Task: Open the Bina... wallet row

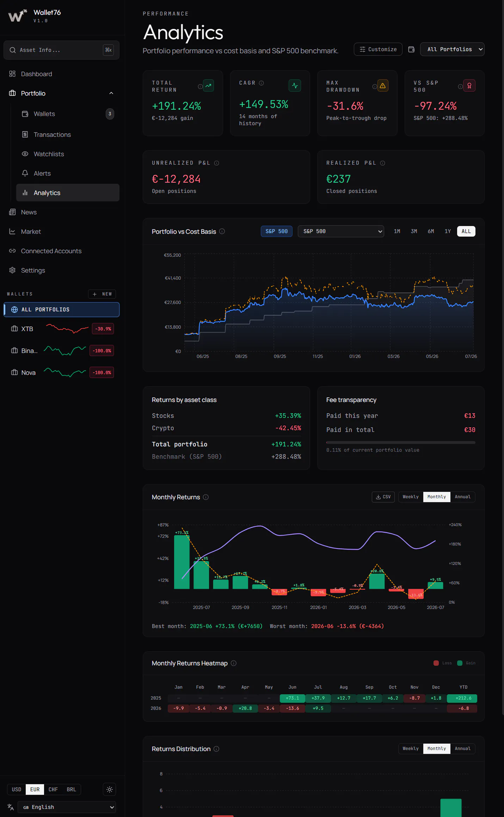Action: [x=62, y=350]
